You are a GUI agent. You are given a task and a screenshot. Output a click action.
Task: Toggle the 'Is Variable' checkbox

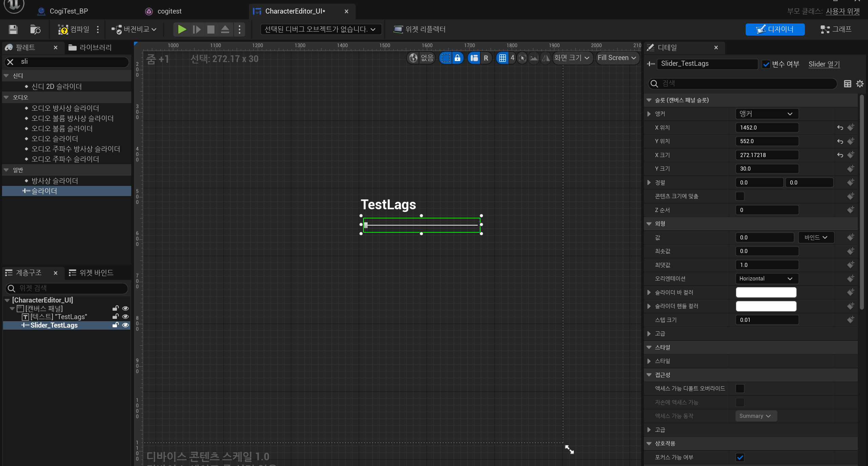pyautogui.click(x=766, y=64)
